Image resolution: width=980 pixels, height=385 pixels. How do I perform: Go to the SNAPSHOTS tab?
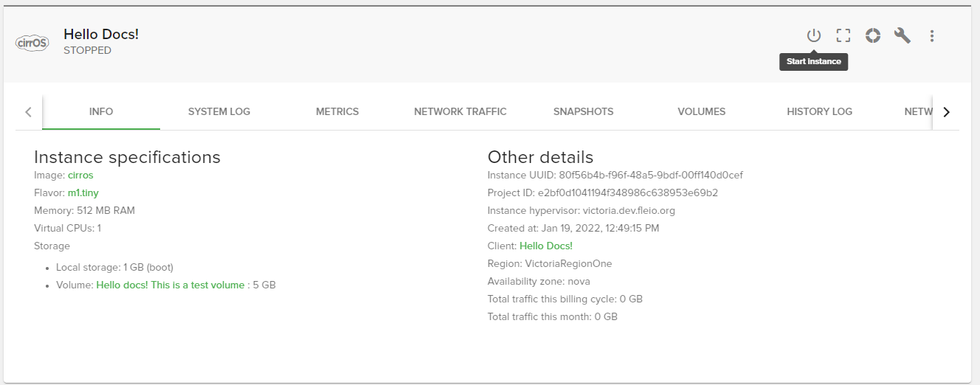[583, 112]
